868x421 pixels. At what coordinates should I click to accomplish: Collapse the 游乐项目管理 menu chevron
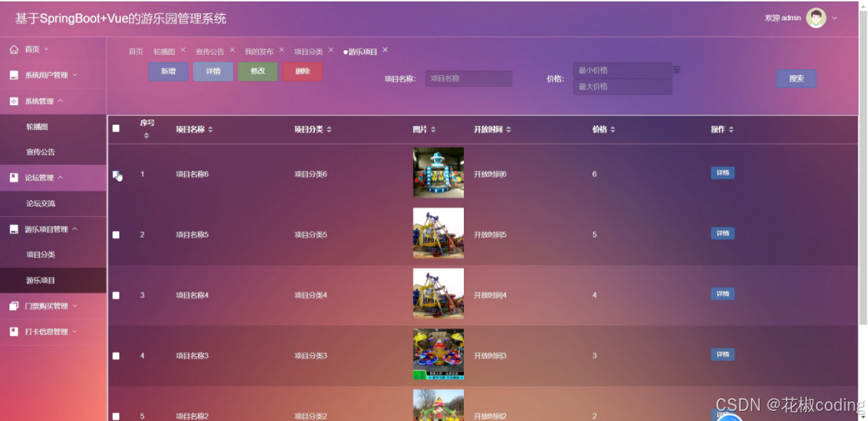click(x=75, y=228)
